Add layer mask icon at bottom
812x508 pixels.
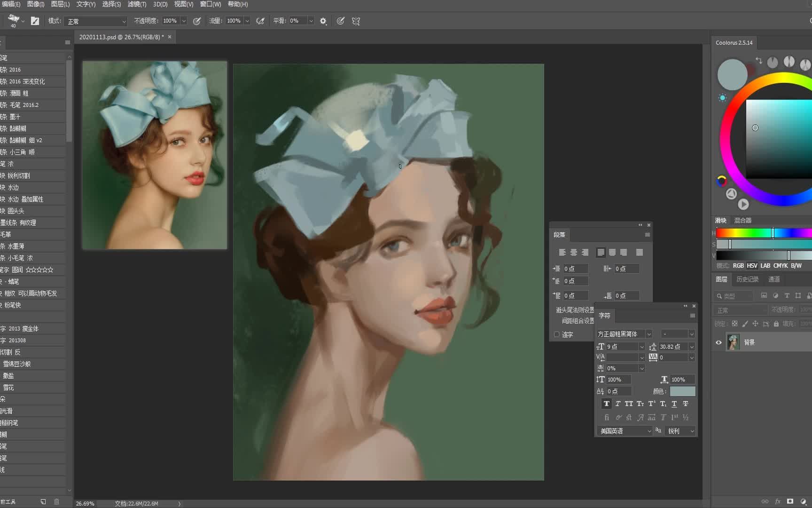790,501
